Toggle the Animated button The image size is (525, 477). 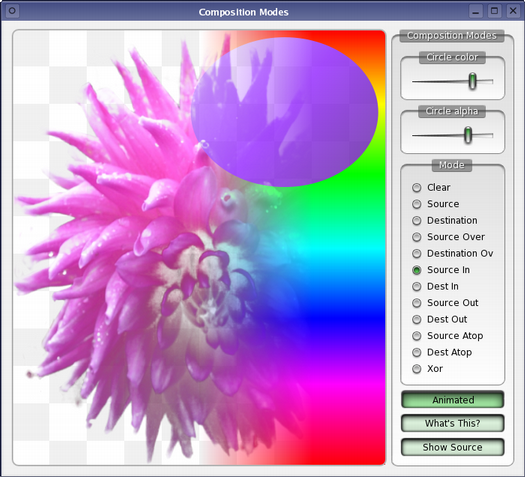tap(453, 400)
